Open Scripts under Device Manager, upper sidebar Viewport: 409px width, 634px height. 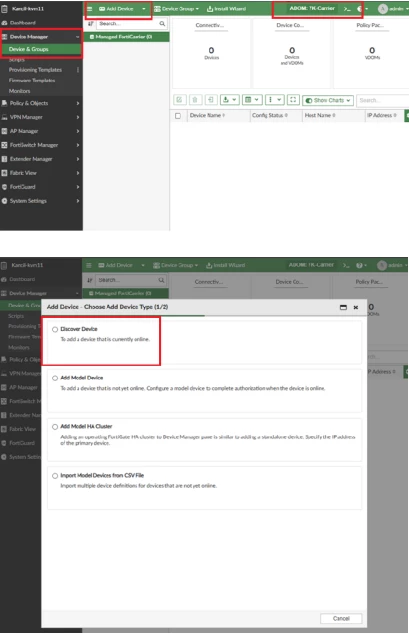17,60
